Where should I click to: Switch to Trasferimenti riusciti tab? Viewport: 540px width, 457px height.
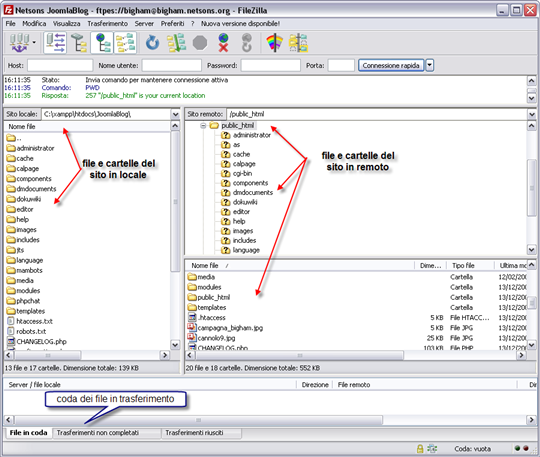point(201,433)
